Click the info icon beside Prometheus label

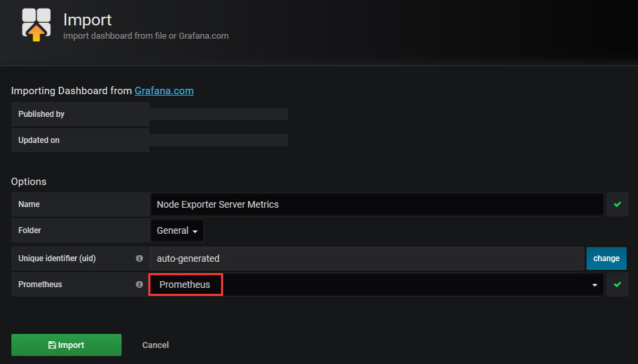(139, 285)
